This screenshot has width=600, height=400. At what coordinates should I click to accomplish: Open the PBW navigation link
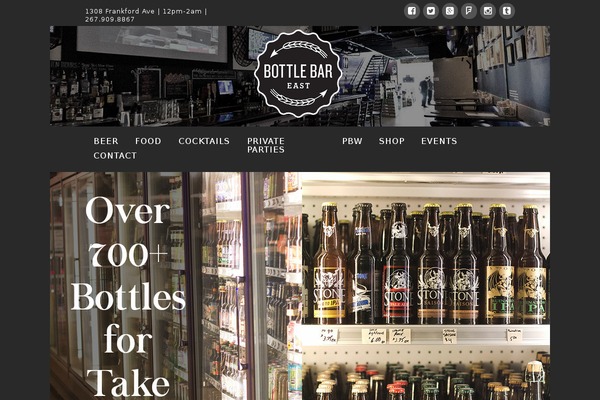pyautogui.click(x=352, y=141)
